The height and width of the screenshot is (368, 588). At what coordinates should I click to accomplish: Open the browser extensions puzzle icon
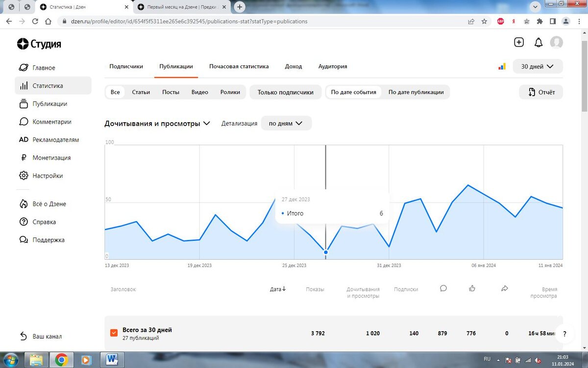[540, 22]
